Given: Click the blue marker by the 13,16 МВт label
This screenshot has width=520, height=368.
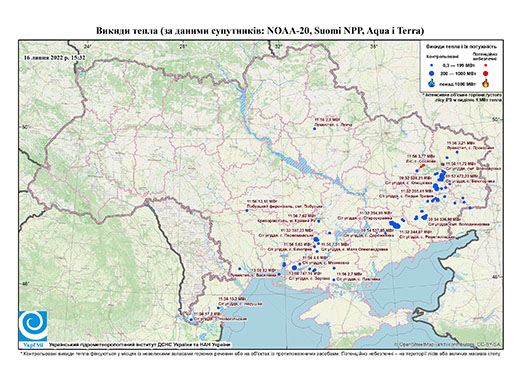Looking at the screenshot, I should point(247,210).
